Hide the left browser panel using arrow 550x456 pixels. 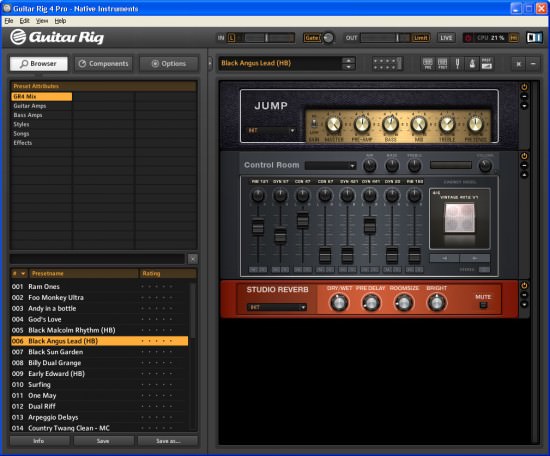210,63
